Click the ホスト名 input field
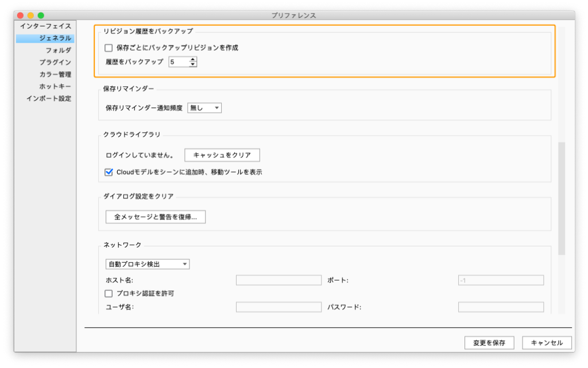Image resolution: width=588 pixels, height=368 pixels. (x=278, y=280)
